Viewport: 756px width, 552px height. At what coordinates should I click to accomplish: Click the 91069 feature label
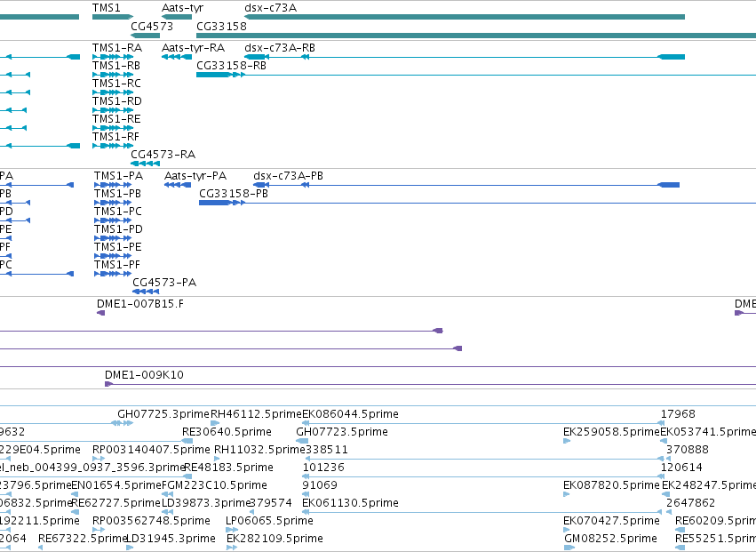pos(320,485)
